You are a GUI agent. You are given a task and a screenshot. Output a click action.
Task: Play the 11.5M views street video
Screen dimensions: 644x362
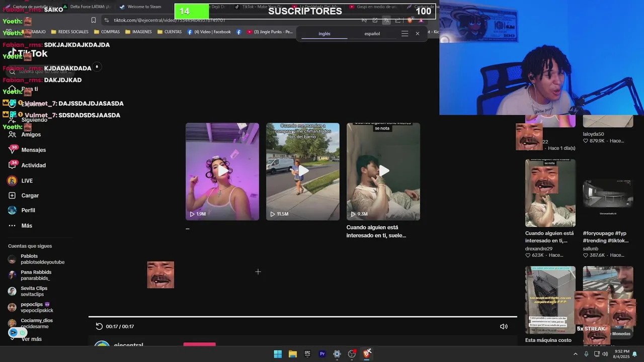pos(303,171)
